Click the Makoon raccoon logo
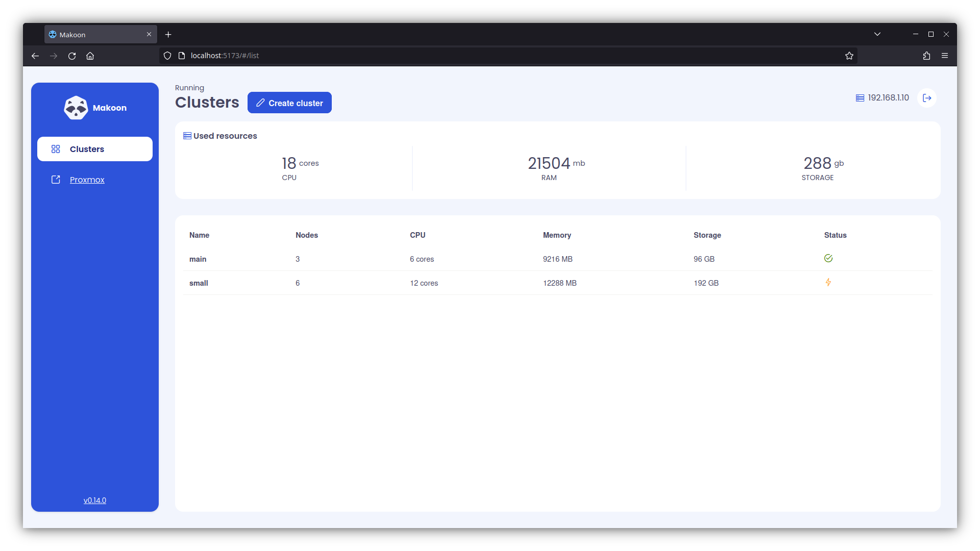The image size is (980, 551). (76, 108)
